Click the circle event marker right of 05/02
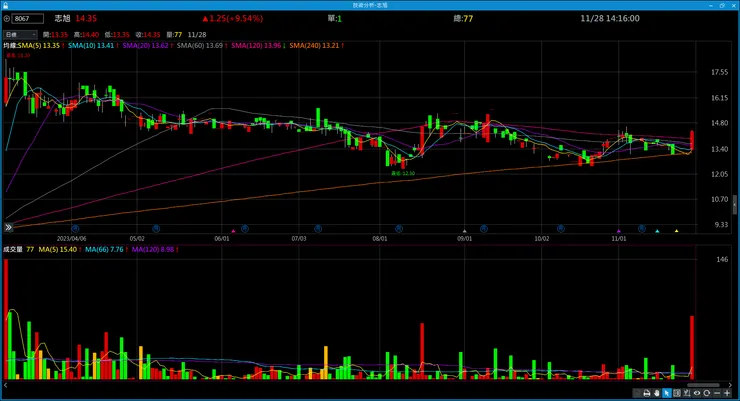The image size is (740, 401). point(156,229)
